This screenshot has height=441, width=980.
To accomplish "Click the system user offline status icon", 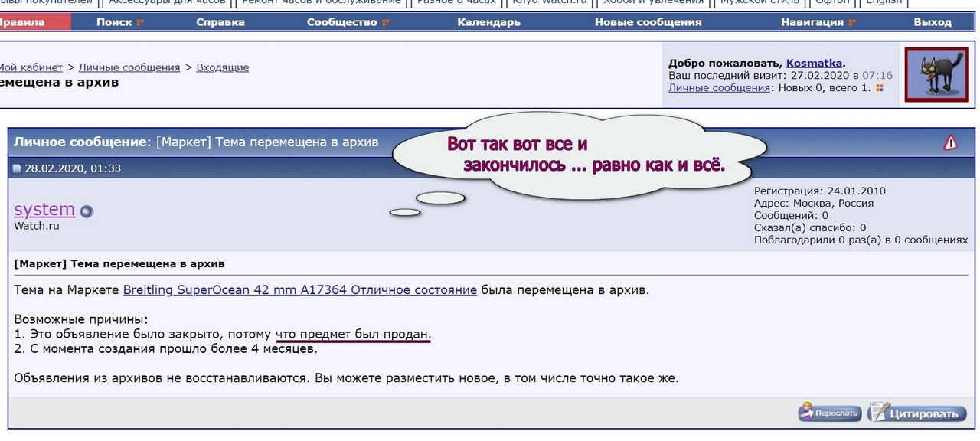I will [87, 211].
